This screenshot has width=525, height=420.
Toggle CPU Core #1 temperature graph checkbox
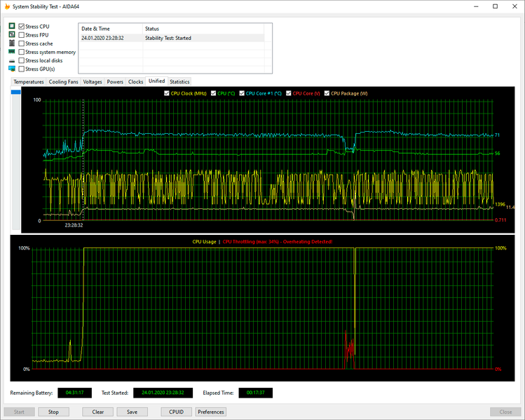(x=243, y=93)
